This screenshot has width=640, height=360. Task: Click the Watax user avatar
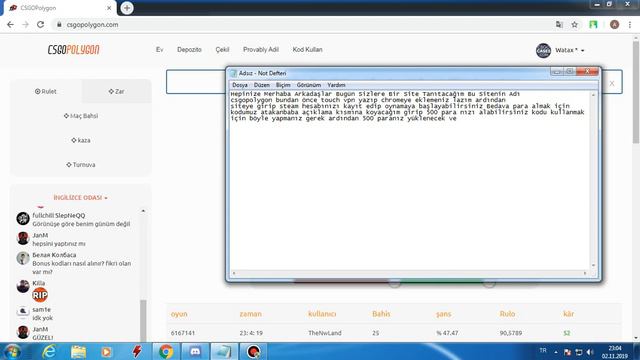[x=543, y=50]
